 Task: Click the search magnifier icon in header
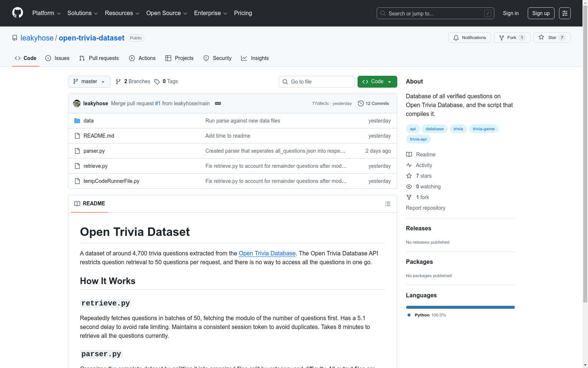(383, 13)
